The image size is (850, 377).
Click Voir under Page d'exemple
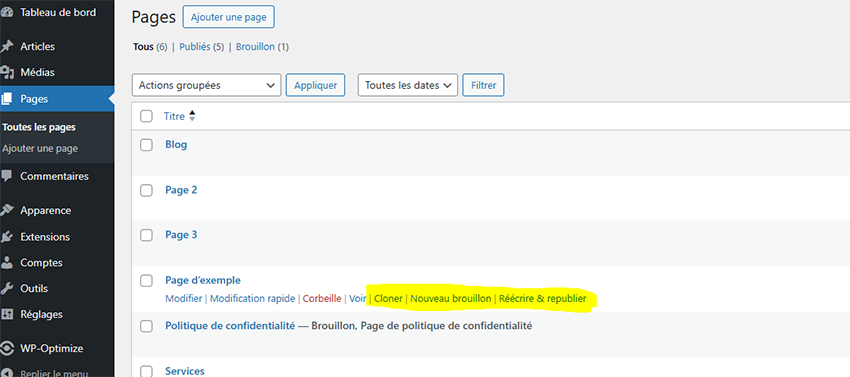tap(358, 299)
